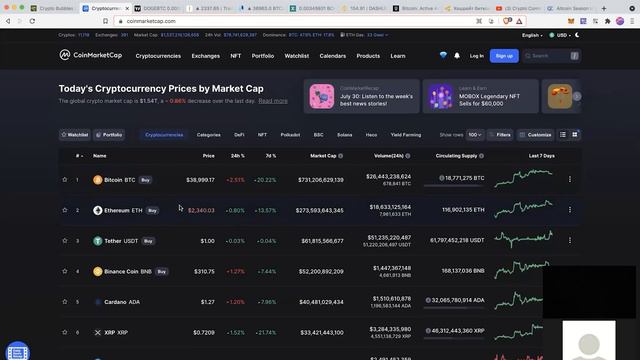This screenshot has width=640, height=360.
Task: Click the Bitcoin coin icon
Action: (98, 180)
